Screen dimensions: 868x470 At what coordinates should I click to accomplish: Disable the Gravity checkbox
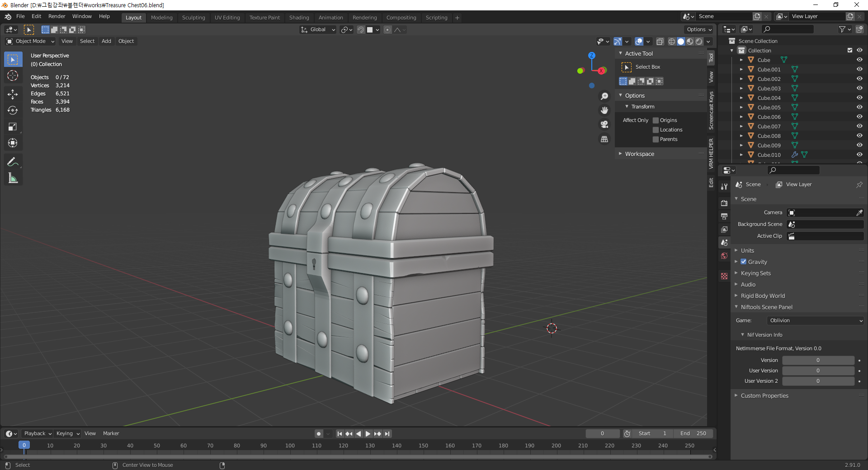[744, 262]
